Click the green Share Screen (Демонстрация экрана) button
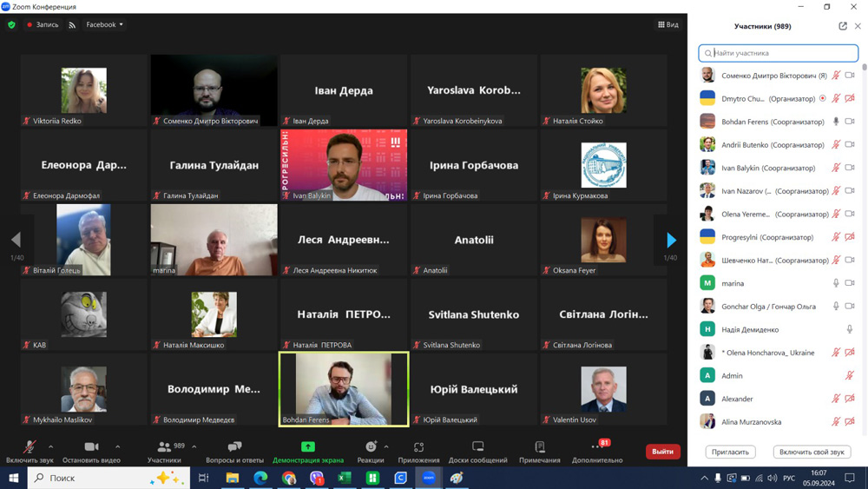The image size is (868, 489). click(308, 451)
